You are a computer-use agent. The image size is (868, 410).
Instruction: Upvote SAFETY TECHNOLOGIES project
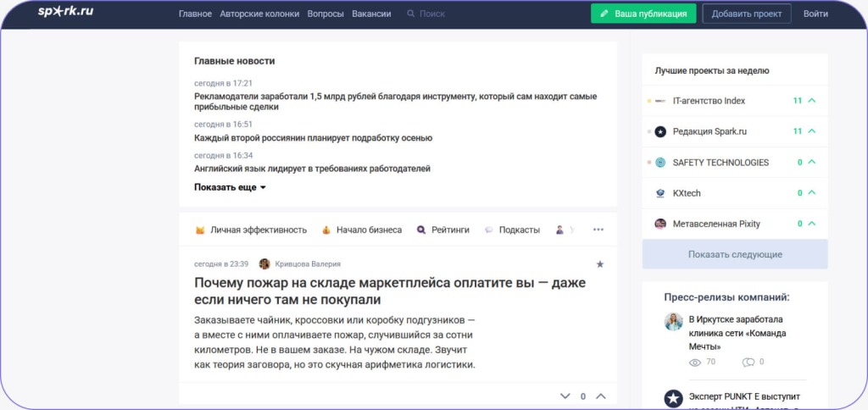pos(812,162)
